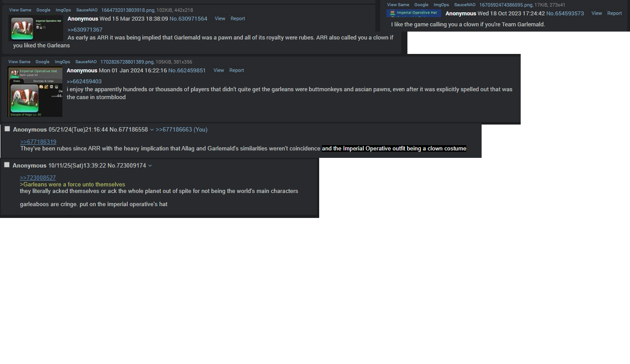The width and height of the screenshot is (630, 364).
Task: Search SauceNAO for 1664732013803918.png
Action: click(87, 10)
